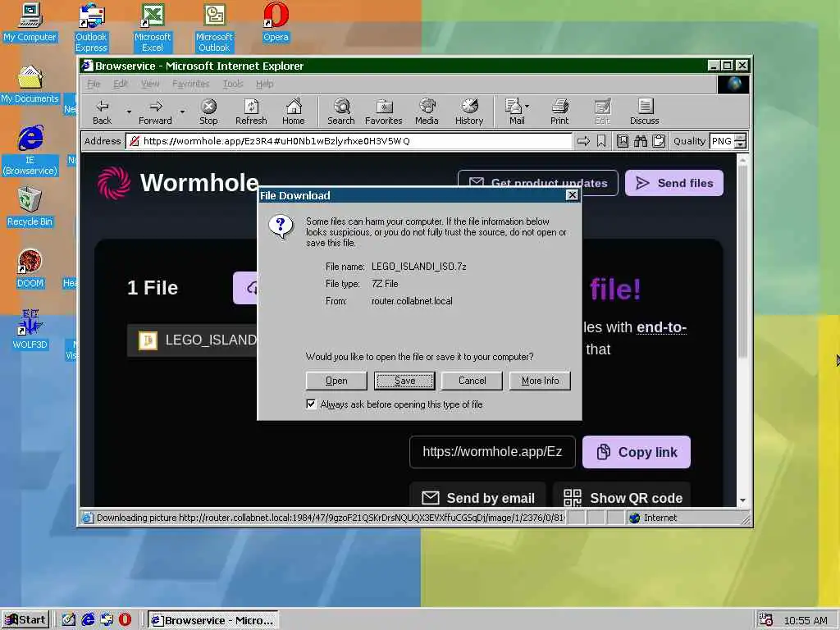The height and width of the screenshot is (630, 840).
Task: Open the History toolbar icon
Action: click(x=469, y=112)
